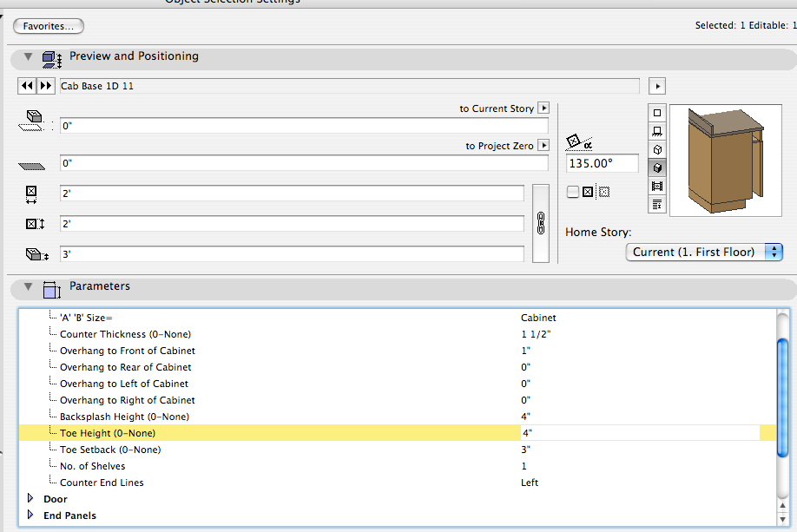Screen dimensions: 797x532
Task: Edit the Toe Height value field
Action: point(640,433)
